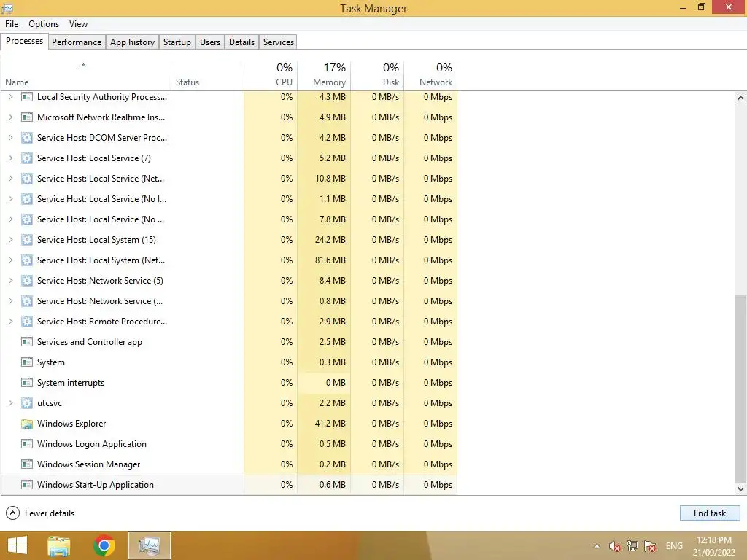Click Task Manager title bar icon
This screenshot has height=560, width=747.
[7, 8]
